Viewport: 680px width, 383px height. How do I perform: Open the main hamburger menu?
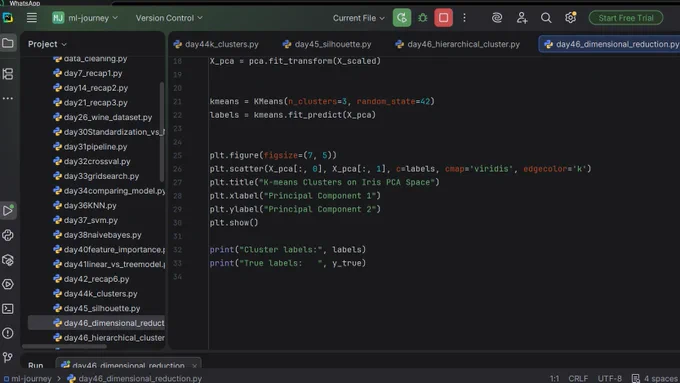tap(32, 18)
